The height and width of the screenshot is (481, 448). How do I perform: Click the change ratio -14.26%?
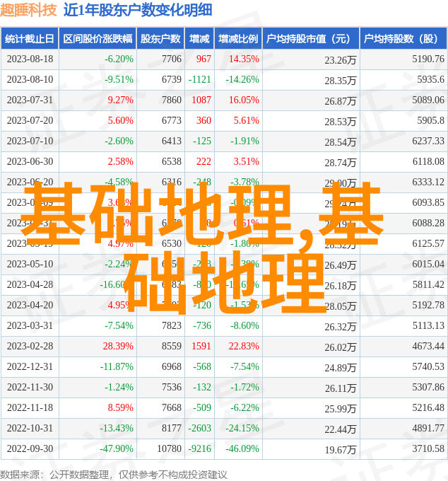point(242,79)
